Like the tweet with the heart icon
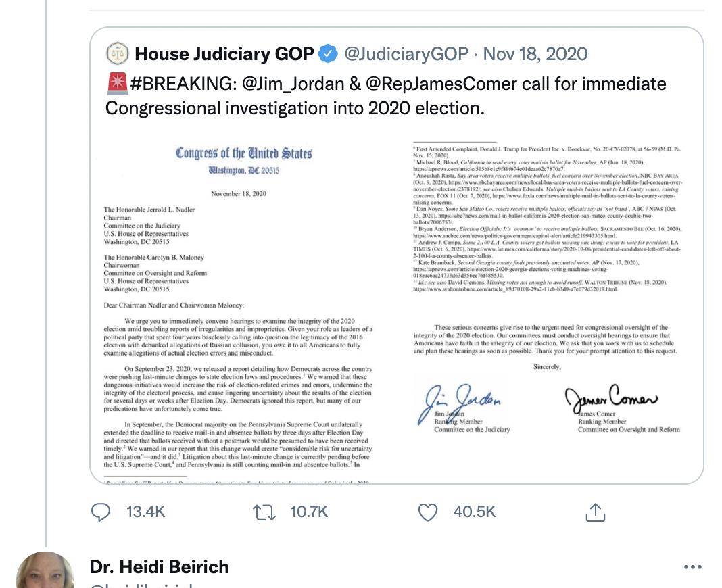 (427, 512)
